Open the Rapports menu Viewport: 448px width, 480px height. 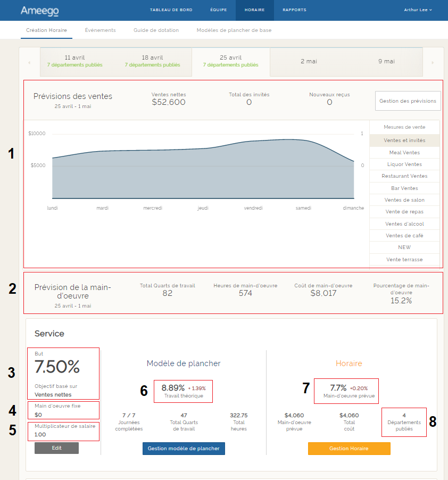pyautogui.click(x=294, y=10)
